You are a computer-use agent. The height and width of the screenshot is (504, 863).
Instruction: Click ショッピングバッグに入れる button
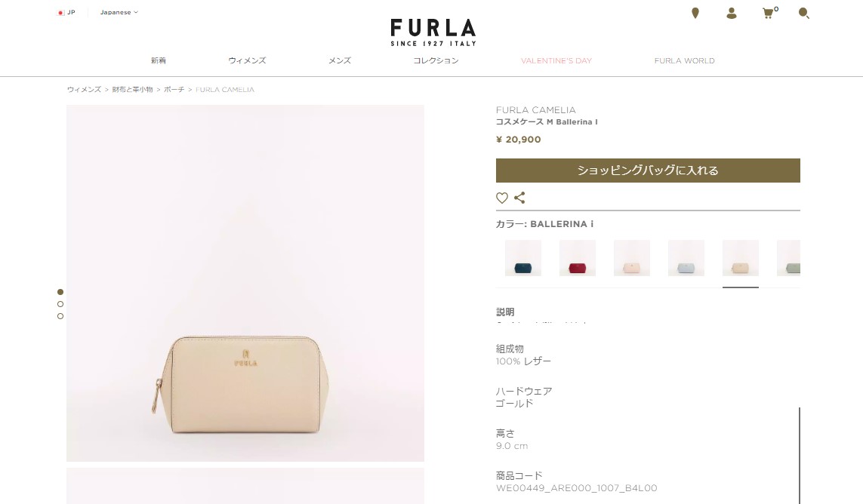click(x=648, y=171)
